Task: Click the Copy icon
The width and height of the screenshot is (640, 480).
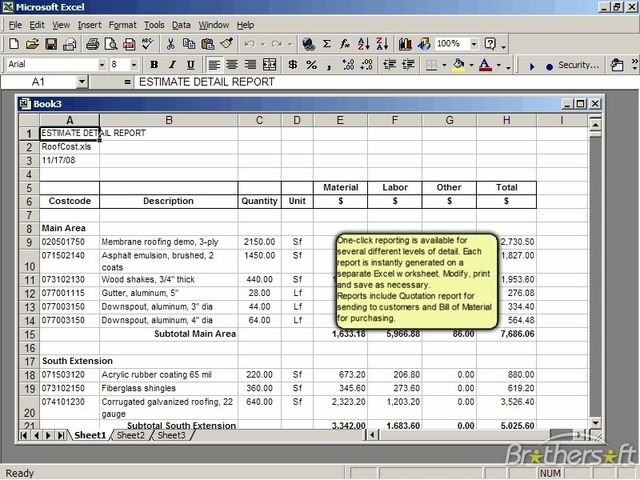Action: 189,44
